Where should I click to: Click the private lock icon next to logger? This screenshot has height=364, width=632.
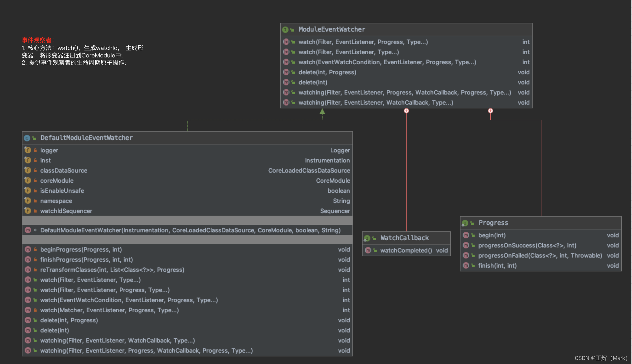click(x=35, y=150)
